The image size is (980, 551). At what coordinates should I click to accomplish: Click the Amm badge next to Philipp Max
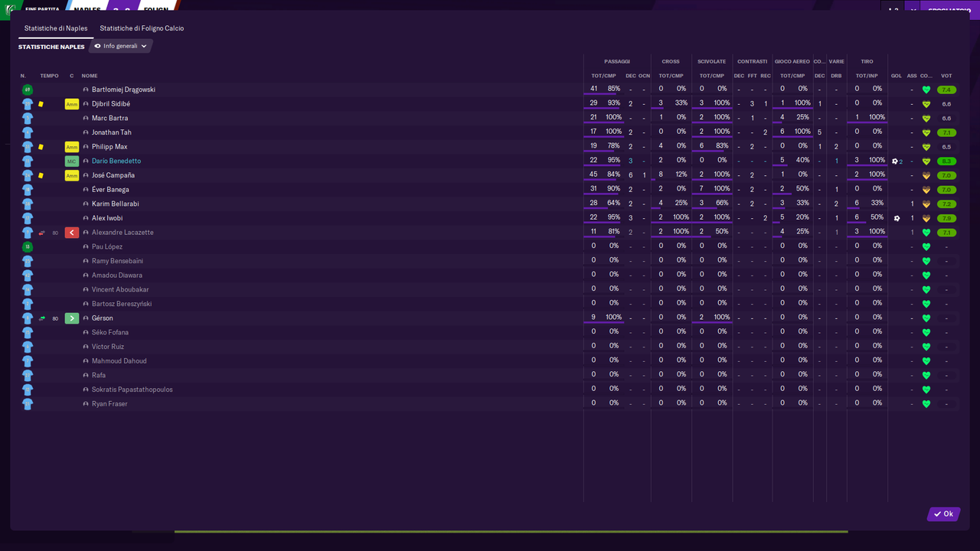pos(72,147)
